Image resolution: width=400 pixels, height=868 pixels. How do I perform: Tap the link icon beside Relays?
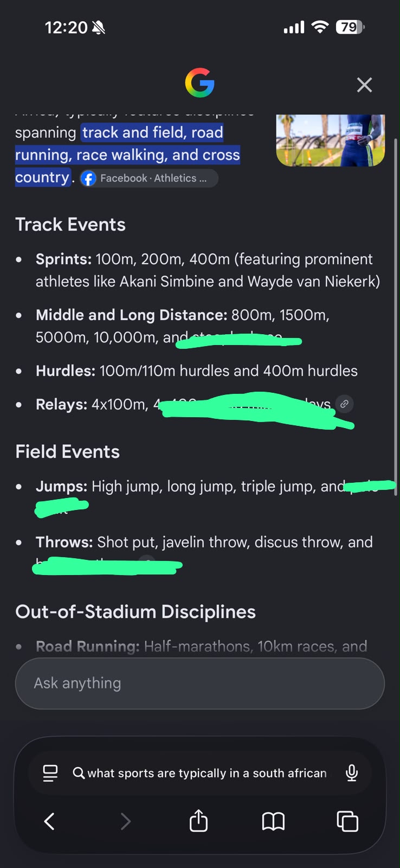[x=344, y=404]
